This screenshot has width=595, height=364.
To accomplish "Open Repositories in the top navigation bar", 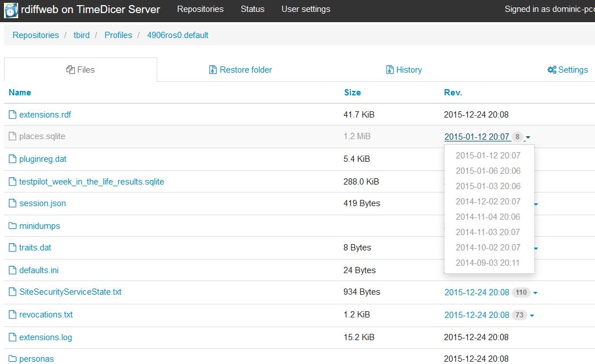I will (x=200, y=9).
